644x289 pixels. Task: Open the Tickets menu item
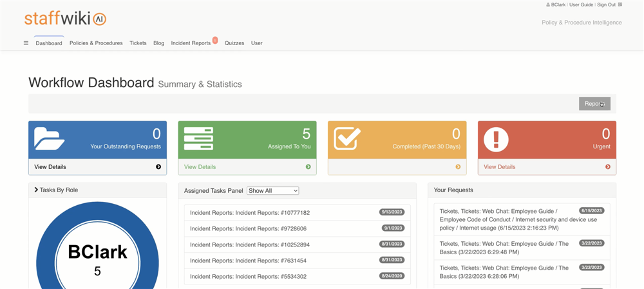click(138, 43)
